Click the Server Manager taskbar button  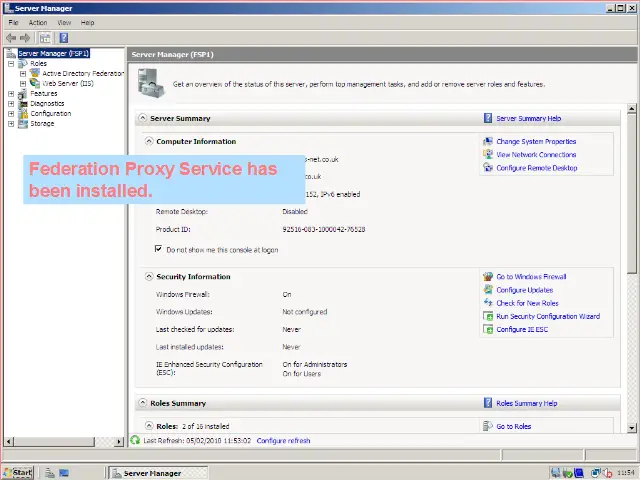coord(158,473)
